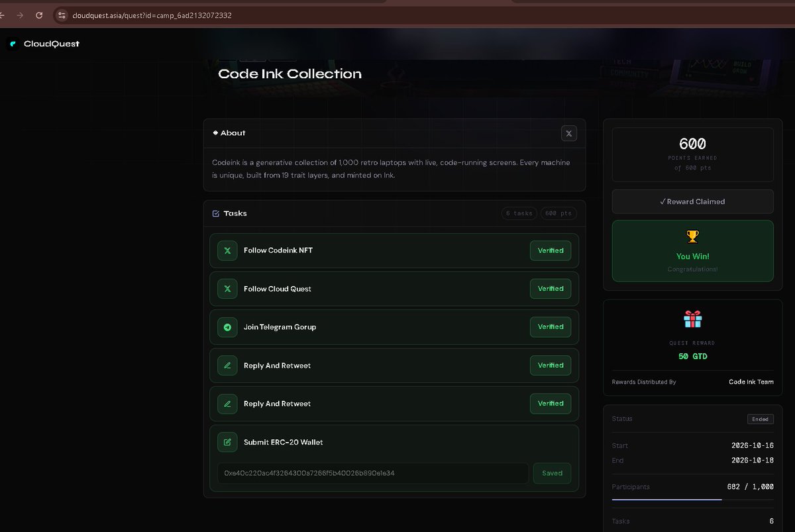The height and width of the screenshot is (532, 795).
Task: Click the Start date 2026-10-16
Action: point(753,446)
